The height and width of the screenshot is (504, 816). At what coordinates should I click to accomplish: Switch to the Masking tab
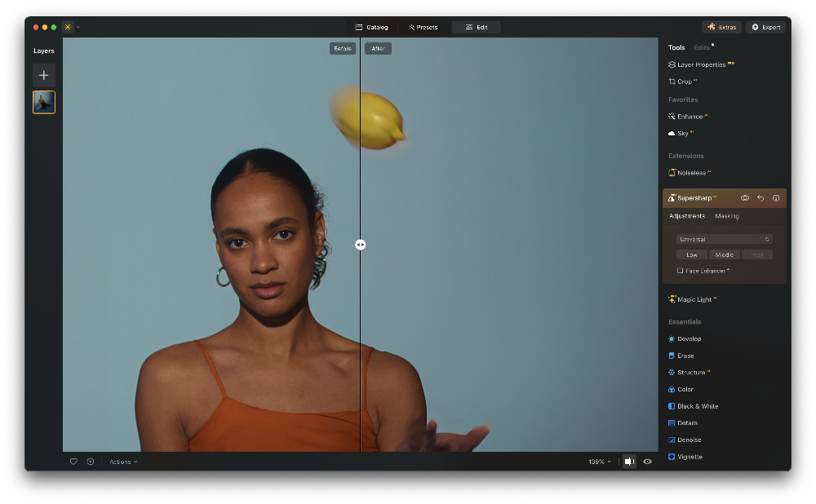click(726, 216)
